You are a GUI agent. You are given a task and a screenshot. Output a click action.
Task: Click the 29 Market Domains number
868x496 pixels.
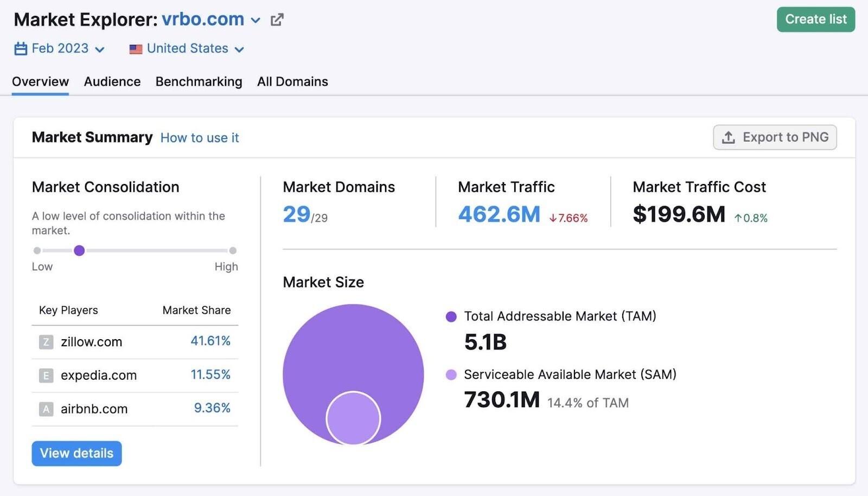tap(297, 214)
